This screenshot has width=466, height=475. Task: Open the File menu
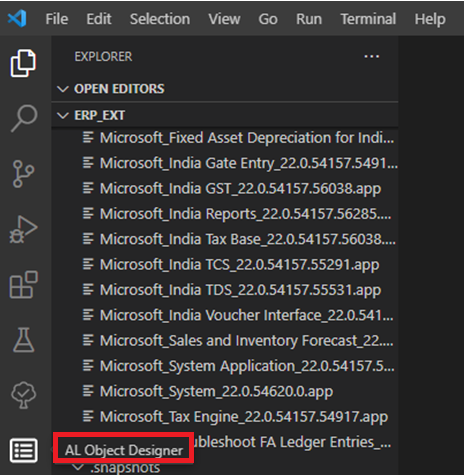(x=57, y=19)
